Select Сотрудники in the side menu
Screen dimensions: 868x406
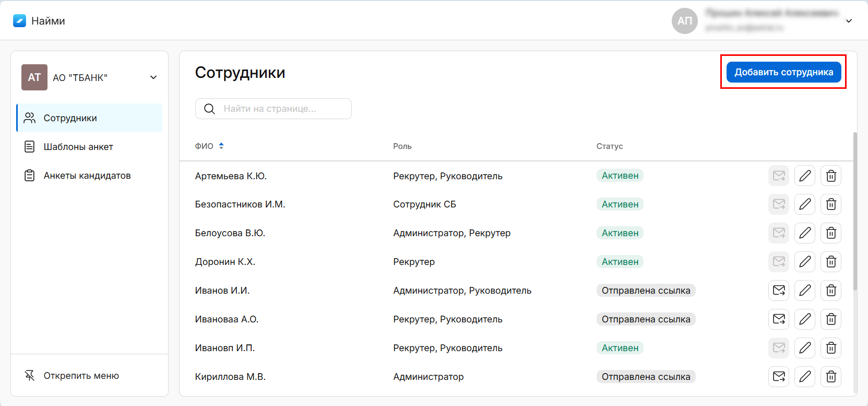(70, 118)
